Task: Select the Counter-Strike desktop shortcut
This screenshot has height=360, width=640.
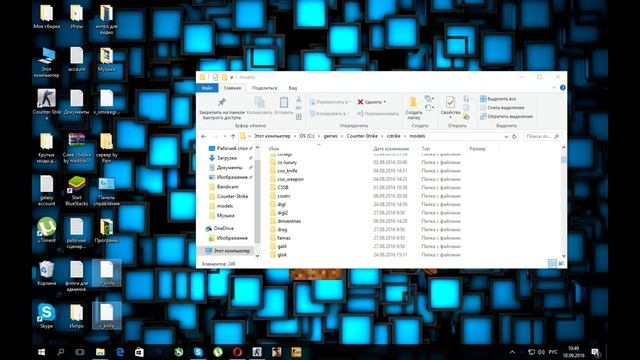Action: 47,103
